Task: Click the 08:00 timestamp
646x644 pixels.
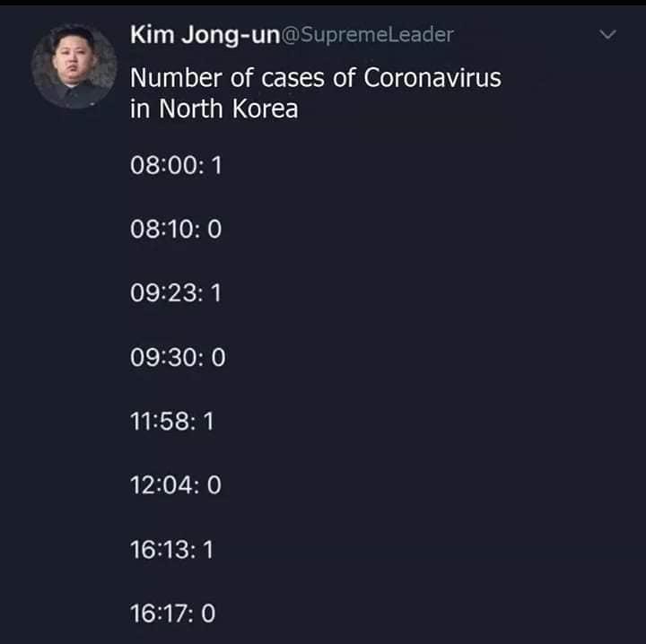Action: click(163, 167)
